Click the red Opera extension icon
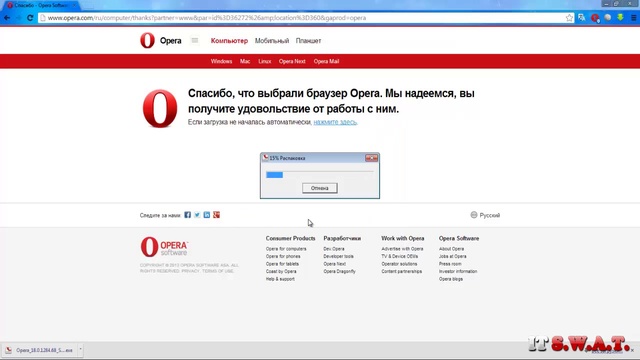Image resolution: width=640 pixels, height=360 pixels. pyautogui.click(x=595, y=18)
